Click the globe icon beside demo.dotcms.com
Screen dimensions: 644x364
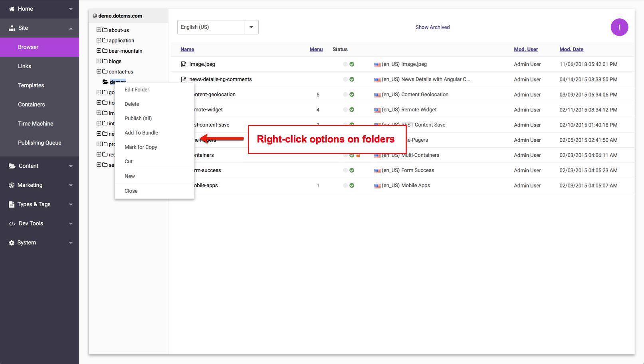95,16
